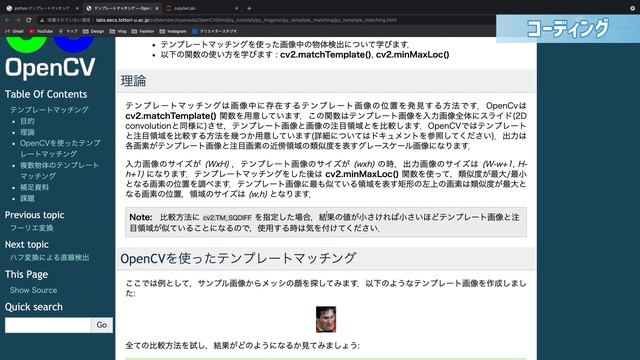Open 複数物体のテンプレートマッチング sidebar link

point(59,171)
